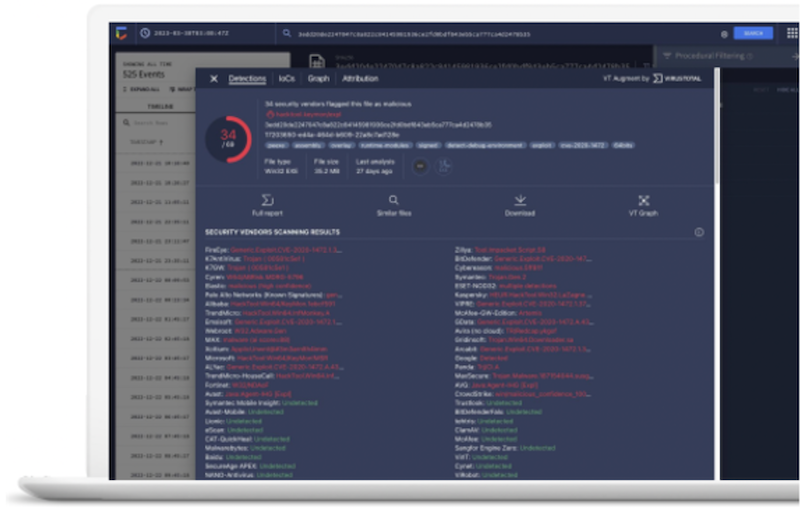Click the VirusTotal logo

coord(678,79)
